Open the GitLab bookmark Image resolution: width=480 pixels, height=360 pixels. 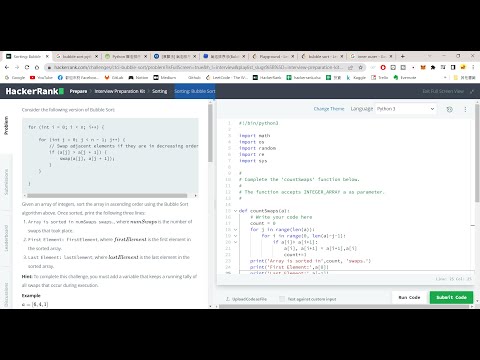click(x=114, y=77)
